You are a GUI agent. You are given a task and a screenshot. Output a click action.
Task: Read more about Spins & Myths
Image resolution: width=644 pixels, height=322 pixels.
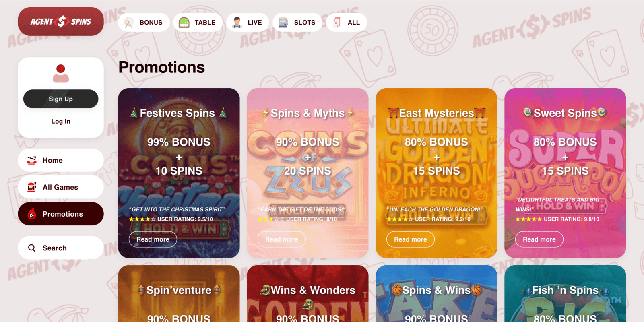tap(282, 239)
